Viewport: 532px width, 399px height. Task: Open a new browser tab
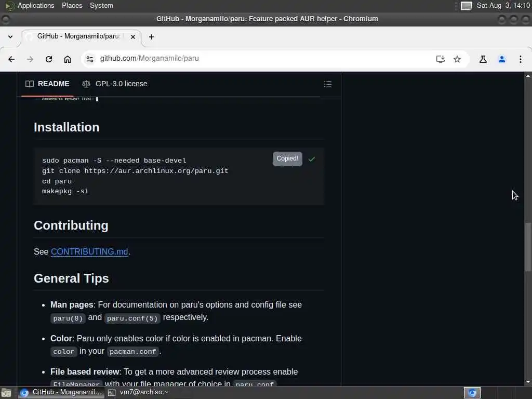[x=152, y=37]
